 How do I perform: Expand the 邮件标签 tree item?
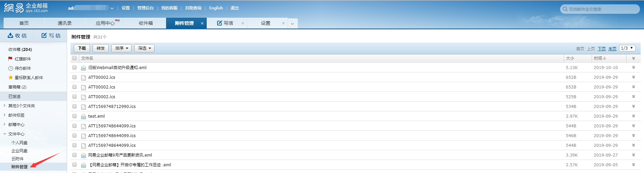pos(4,115)
